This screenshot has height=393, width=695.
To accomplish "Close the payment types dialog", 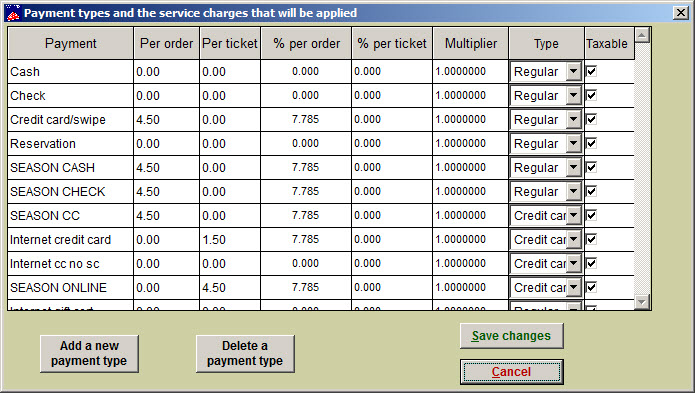I will (x=680, y=12).
